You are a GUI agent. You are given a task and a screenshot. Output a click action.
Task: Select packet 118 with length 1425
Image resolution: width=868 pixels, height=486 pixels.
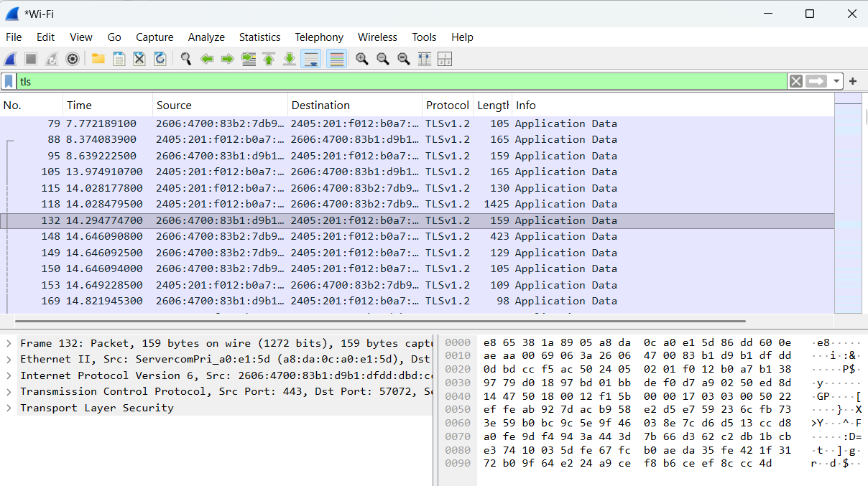point(417,204)
